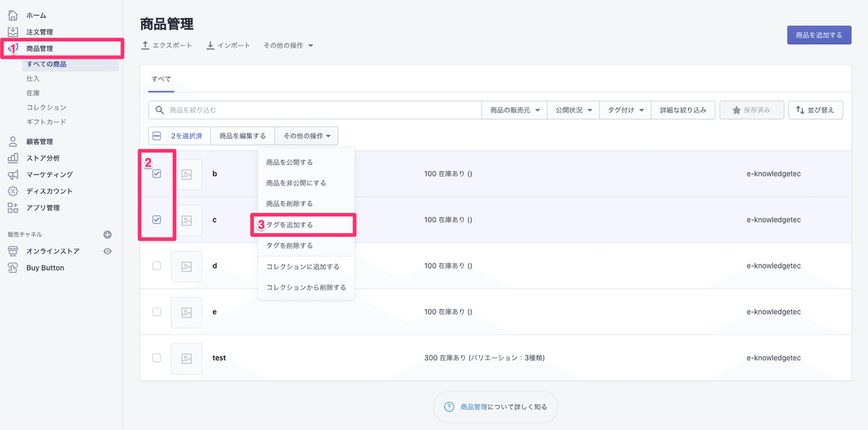Click the ストア分析 analytics chart icon
The image size is (868, 430).
click(12, 158)
